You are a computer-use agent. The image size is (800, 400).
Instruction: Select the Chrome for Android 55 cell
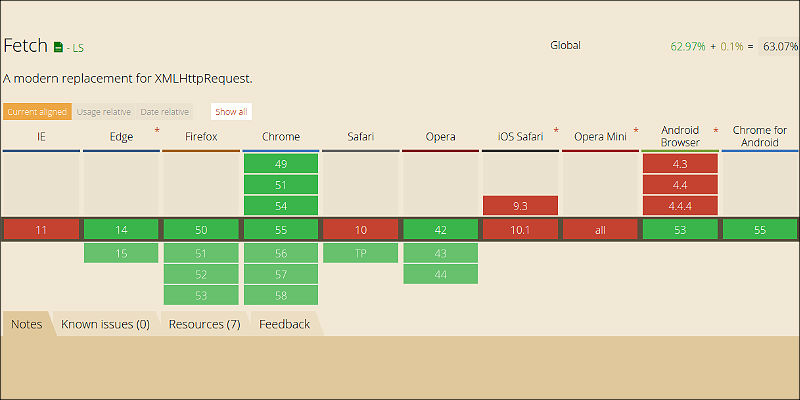point(760,230)
